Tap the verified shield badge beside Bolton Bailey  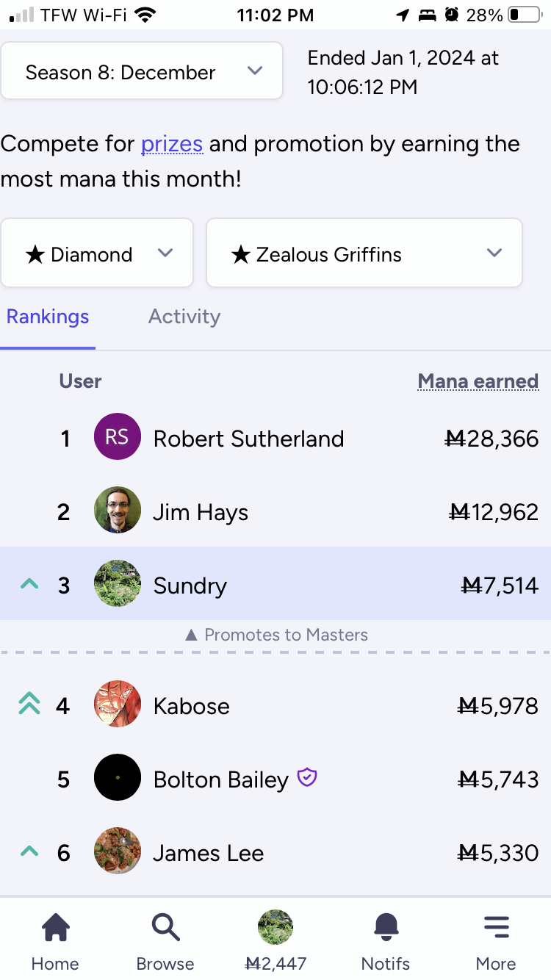click(x=307, y=777)
